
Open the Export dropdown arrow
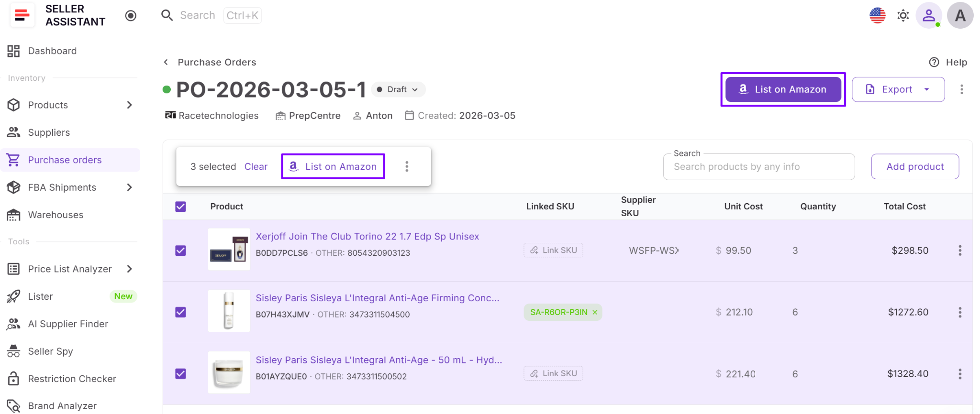click(x=927, y=89)
